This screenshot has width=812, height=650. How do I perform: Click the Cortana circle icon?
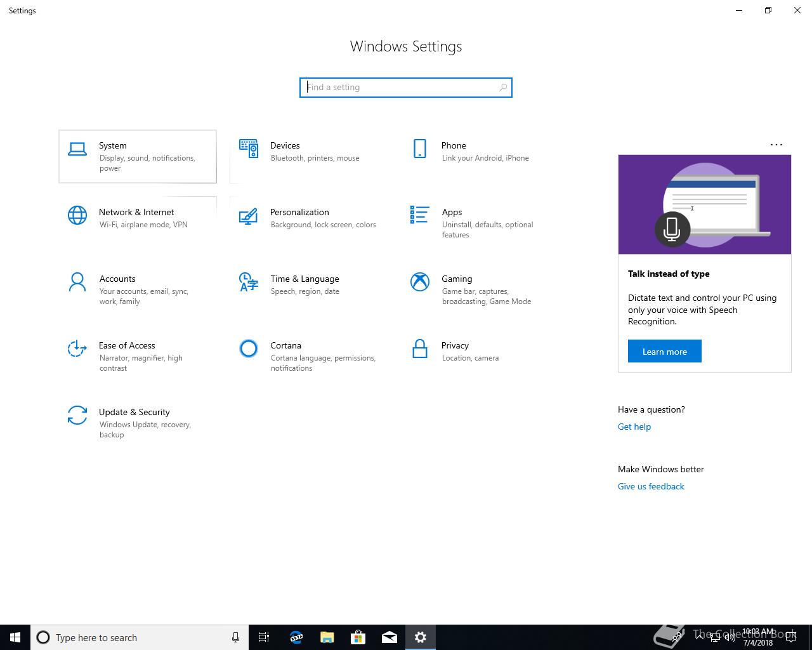(x=248, y=348)
